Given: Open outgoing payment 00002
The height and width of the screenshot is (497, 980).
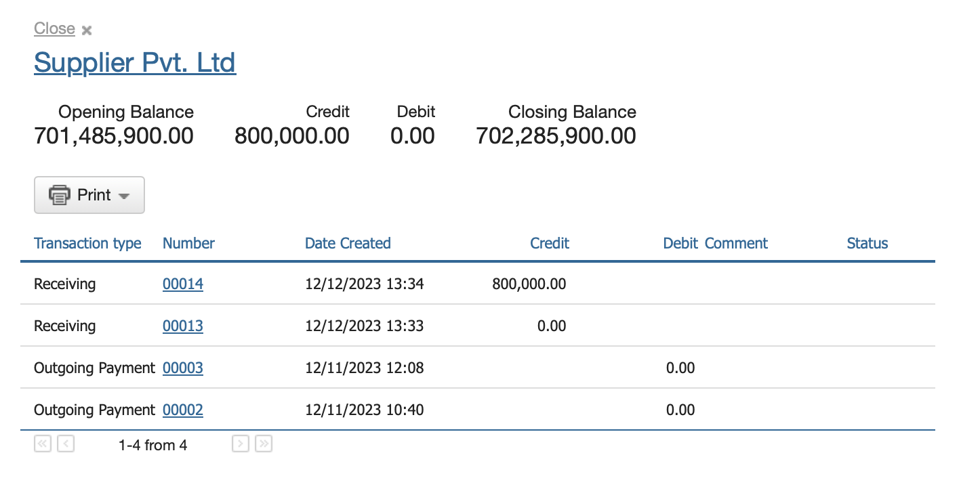Looking at the screenshot, I should (183, 410).
